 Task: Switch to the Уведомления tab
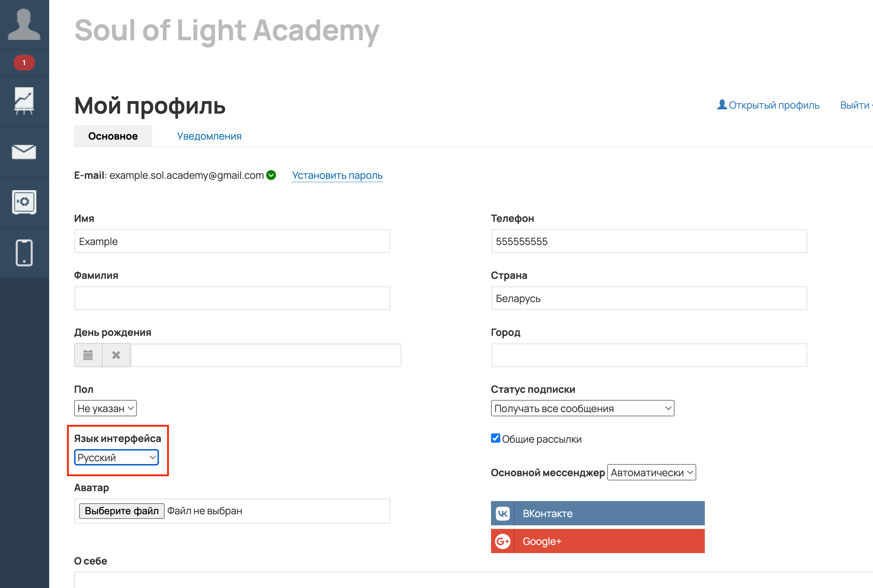click(209, 136)
